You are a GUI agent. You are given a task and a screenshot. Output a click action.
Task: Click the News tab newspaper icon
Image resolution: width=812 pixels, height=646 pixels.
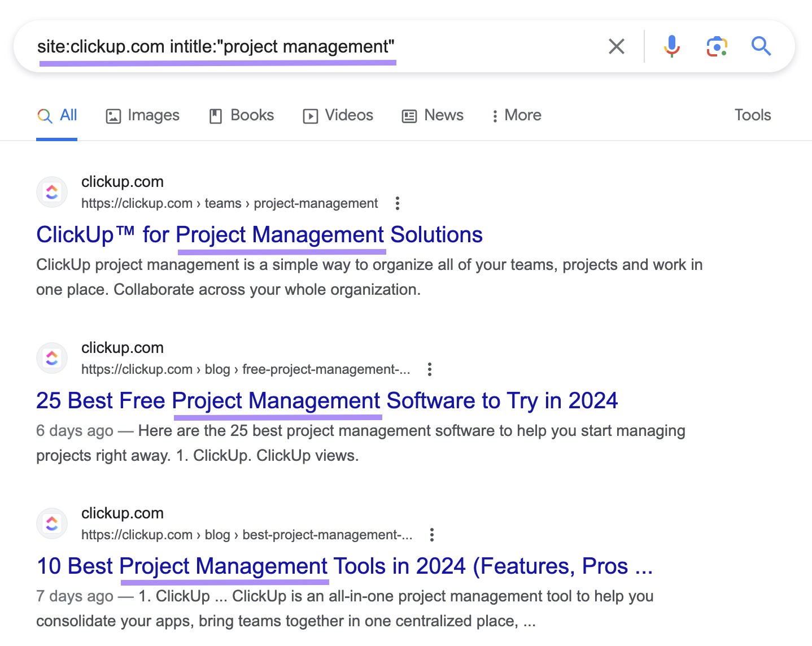point(409,115)
